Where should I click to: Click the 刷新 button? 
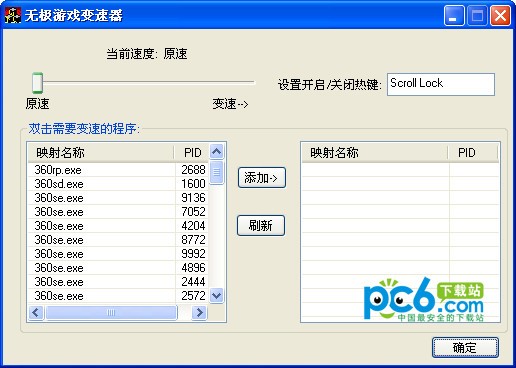coord(261,226)
